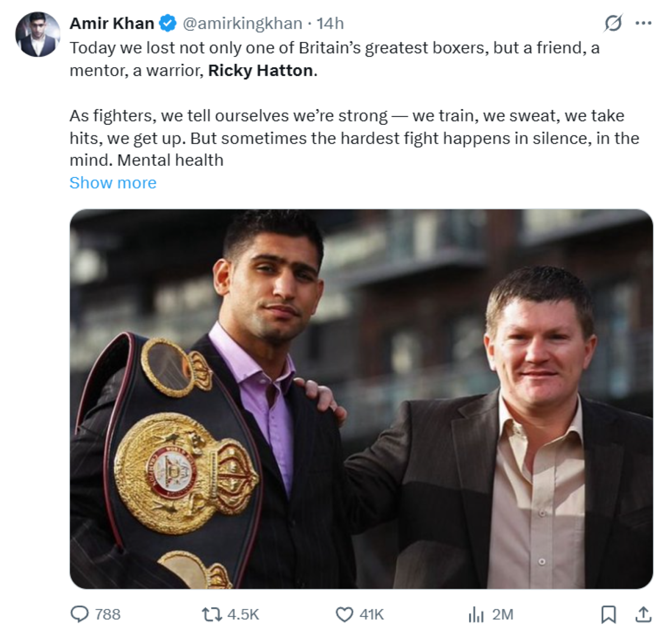This screenshot has height=628, width=672.
Task: Click the 788 replies count
Action: click(x=108, y=615)
